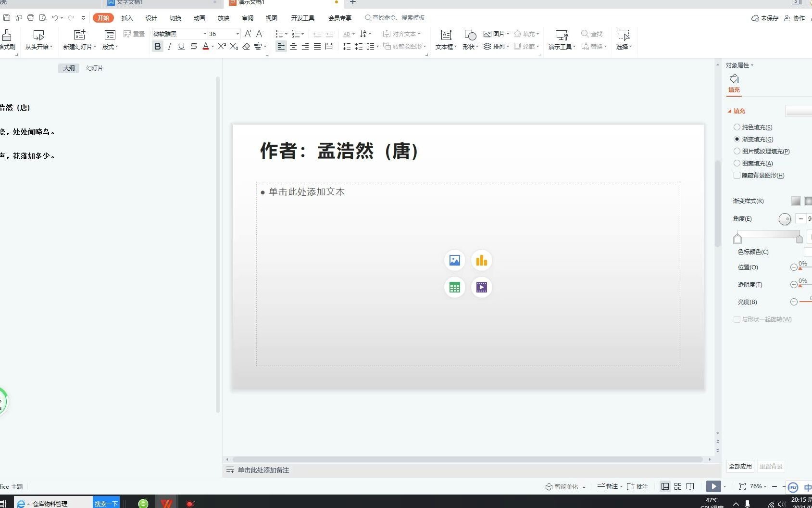
Task: Click the left gradient stop marker
Action: coord(737,238)
